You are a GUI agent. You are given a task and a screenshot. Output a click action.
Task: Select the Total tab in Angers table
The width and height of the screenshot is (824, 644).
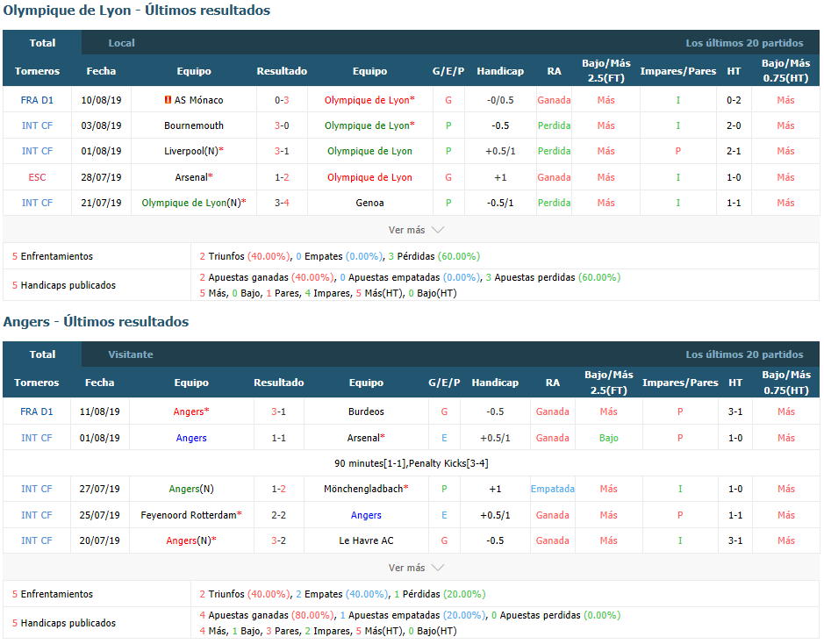click(x=42, y=354)
